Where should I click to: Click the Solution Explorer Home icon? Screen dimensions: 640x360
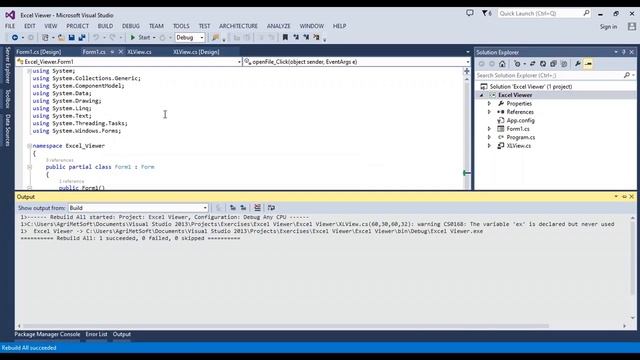coord(502,64)
